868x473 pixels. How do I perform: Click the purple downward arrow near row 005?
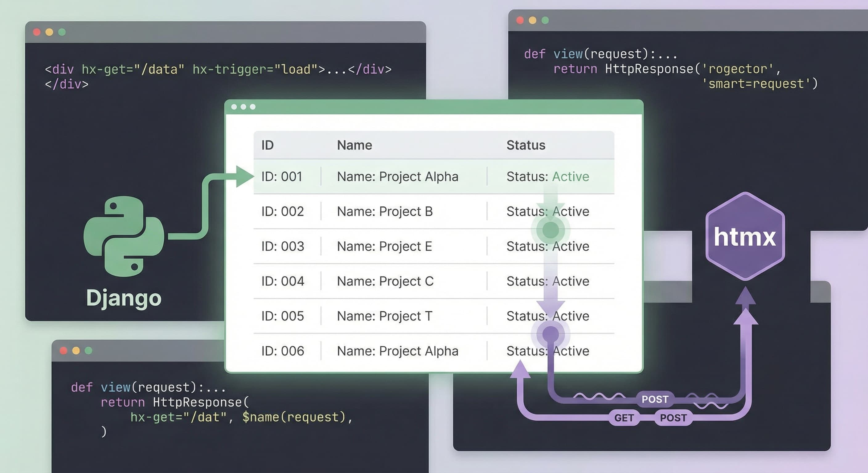(x=551, y=306)
